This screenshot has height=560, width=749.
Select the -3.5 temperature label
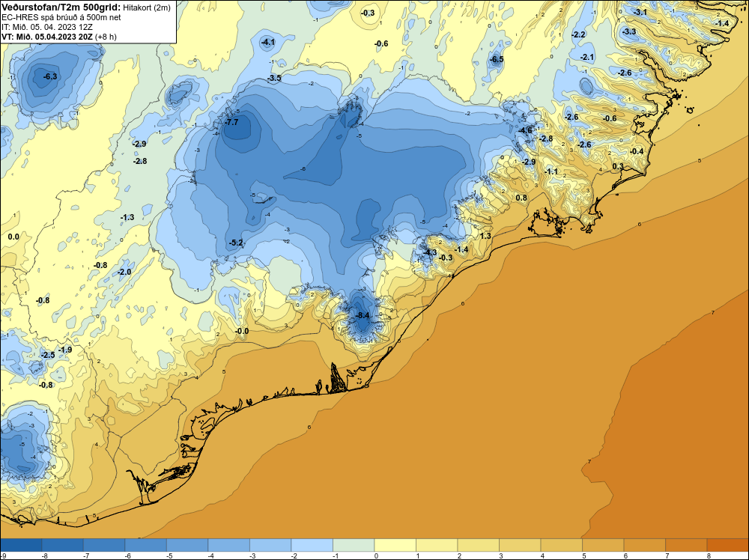click(274, 78)
